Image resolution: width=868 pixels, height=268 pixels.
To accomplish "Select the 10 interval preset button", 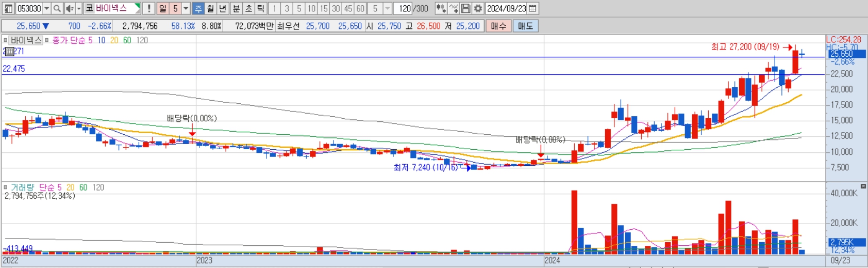I will 311,8.
